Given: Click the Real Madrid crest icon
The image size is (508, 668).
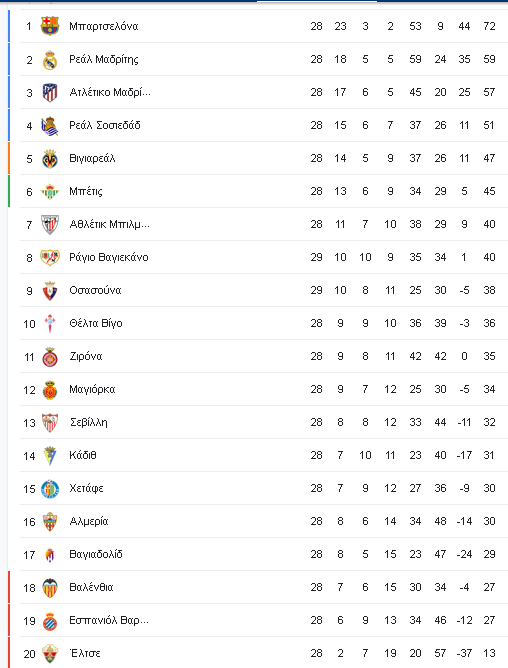Looking at the screenshot, I should click(50, 59).
